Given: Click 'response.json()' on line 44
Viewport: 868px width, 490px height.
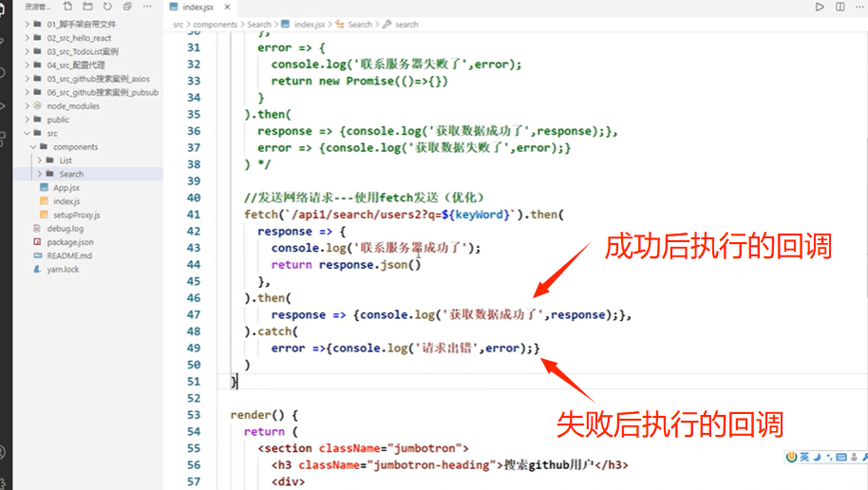Looking at the screenshot, I should coord(369,265).
